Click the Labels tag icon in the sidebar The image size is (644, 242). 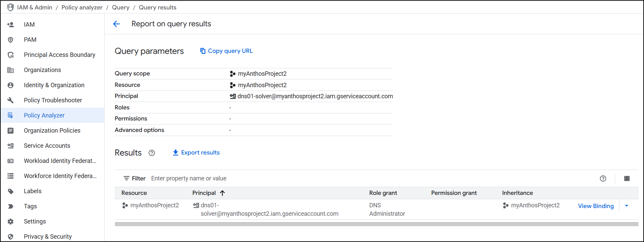(x=11, y=191)
